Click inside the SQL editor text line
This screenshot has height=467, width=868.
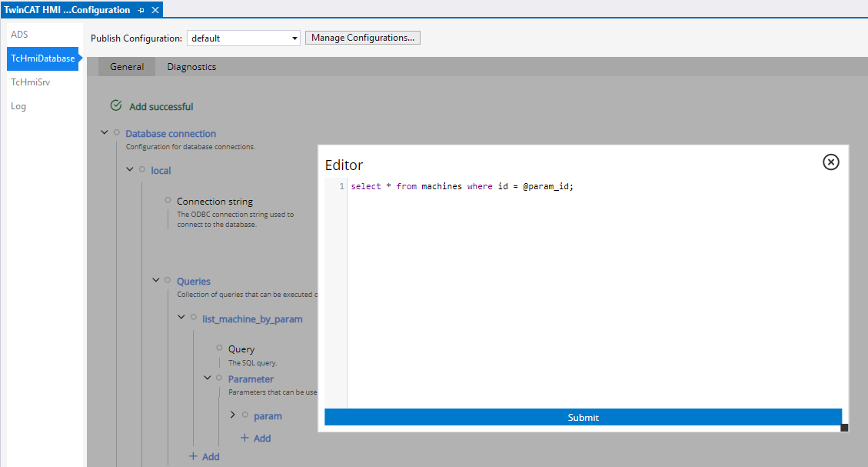pos(462,187)
